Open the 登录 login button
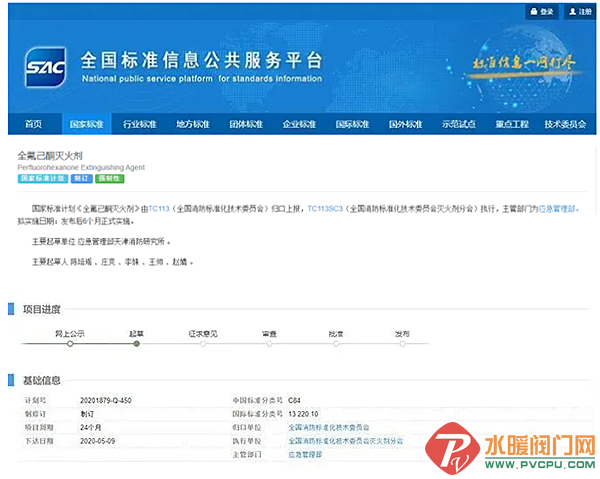 coord(542,11)
